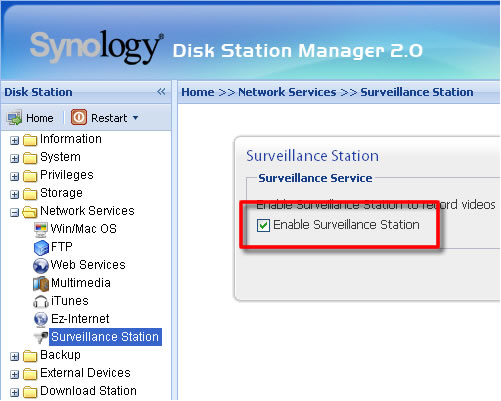Click the red Restart power icon
This screenshot has height=401, width=501.
[79, 117]
